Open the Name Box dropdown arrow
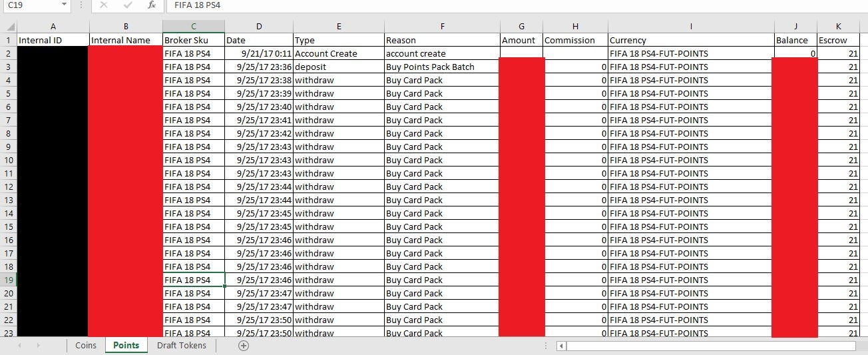 [64, 5]
